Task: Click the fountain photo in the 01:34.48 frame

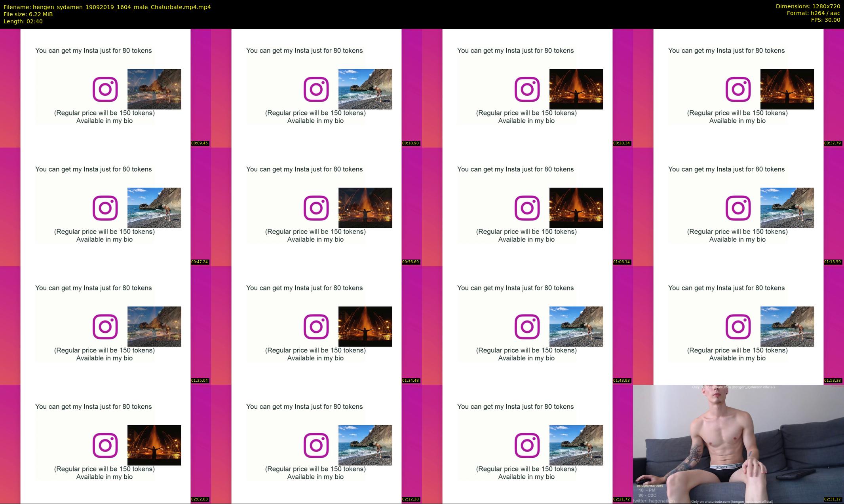Action: tap(365, 327)
